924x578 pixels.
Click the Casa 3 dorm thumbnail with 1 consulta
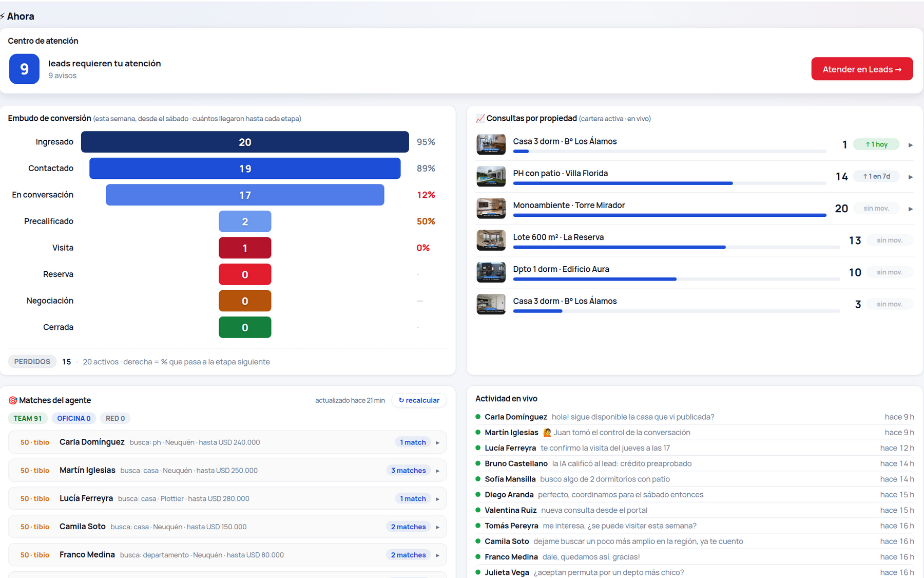click(491, 144)
